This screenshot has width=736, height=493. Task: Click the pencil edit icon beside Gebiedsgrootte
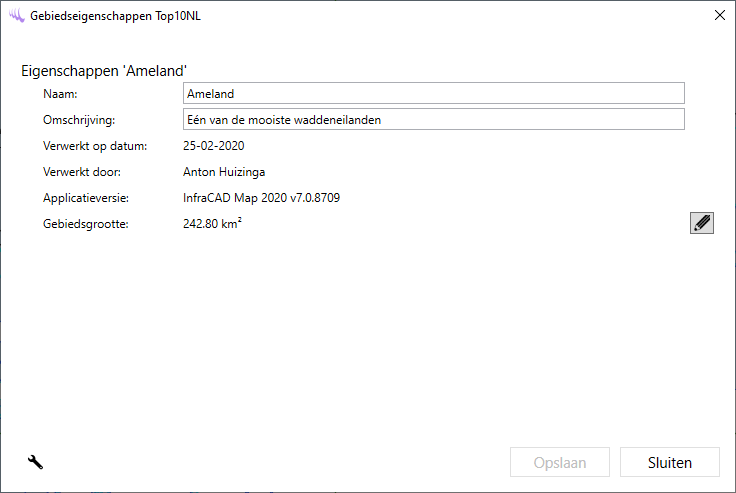tap(702, 223)
